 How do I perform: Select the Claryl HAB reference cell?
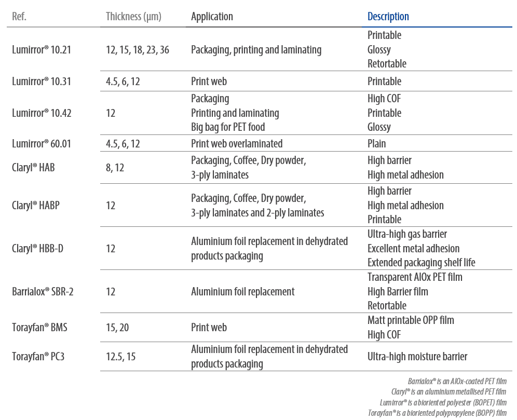[35, 168]
